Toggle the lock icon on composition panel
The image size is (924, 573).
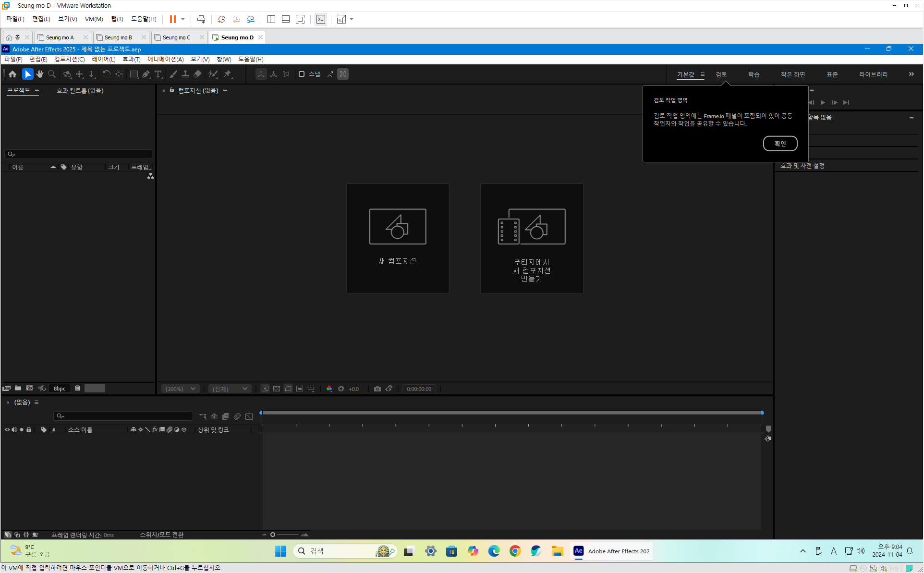point(172,90)
